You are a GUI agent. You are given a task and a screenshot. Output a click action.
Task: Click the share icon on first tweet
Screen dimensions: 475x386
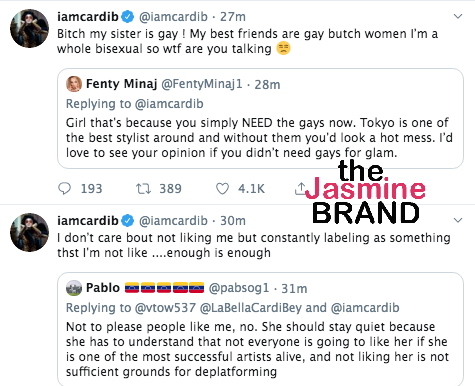(300, 189)
